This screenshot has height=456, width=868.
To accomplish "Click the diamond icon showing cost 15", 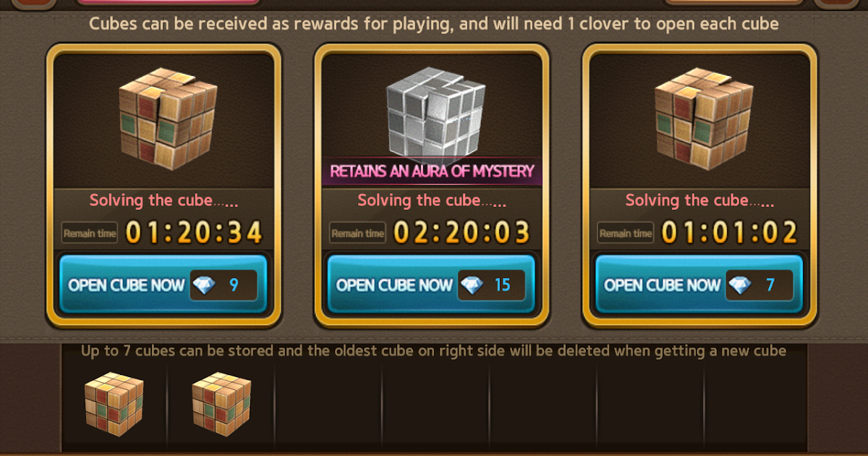I will [472, 285].
